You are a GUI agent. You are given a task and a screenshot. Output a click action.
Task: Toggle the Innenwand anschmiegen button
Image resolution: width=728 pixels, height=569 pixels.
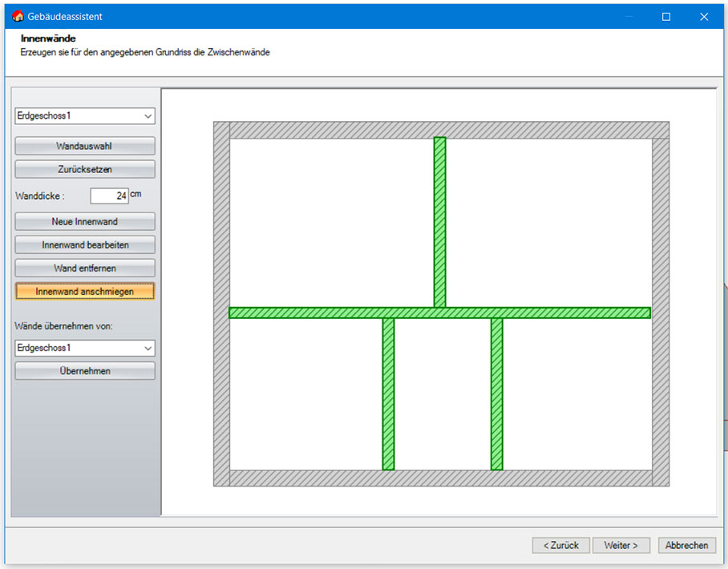click(x=85, y=292)
